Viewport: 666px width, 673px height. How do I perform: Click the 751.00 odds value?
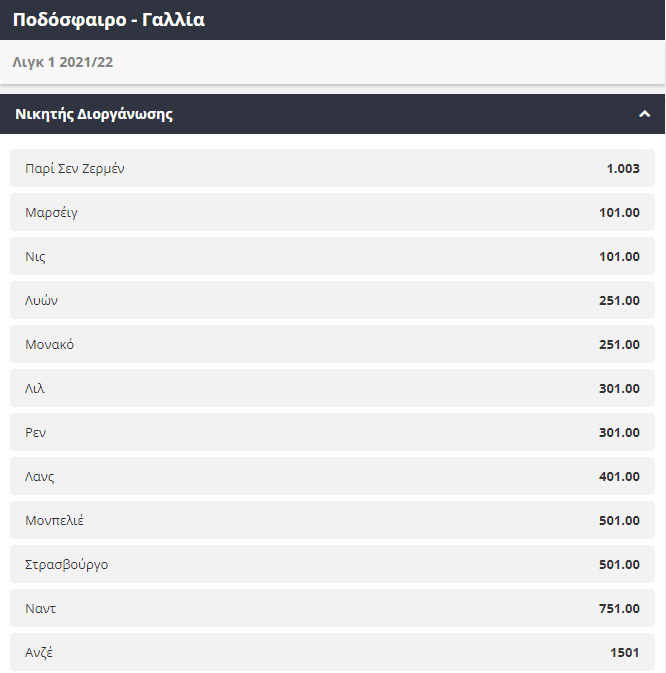tap(619, 608)
